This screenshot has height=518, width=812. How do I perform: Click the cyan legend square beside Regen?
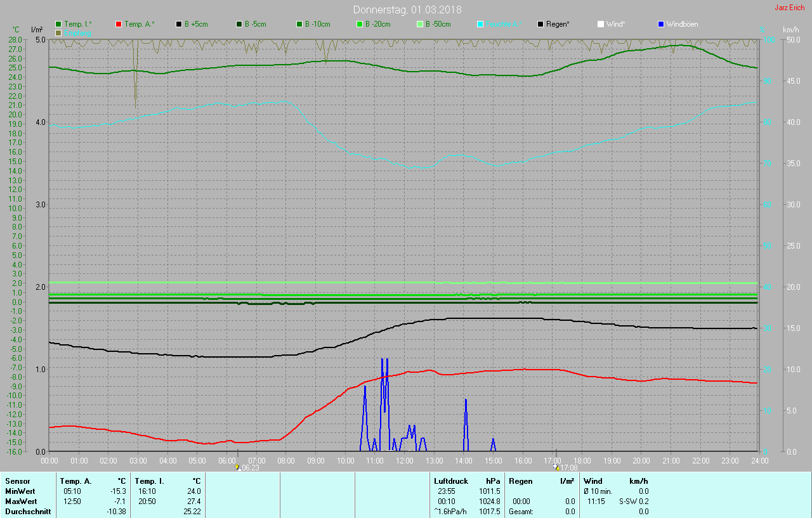click(480, 24)
